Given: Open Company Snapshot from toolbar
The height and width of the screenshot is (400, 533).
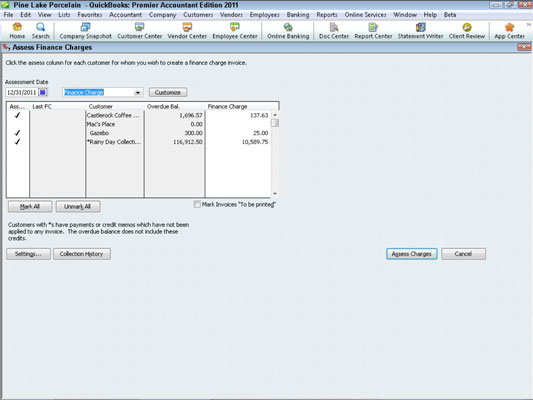Looking at the screenshot, I should [x=85, y=28].
